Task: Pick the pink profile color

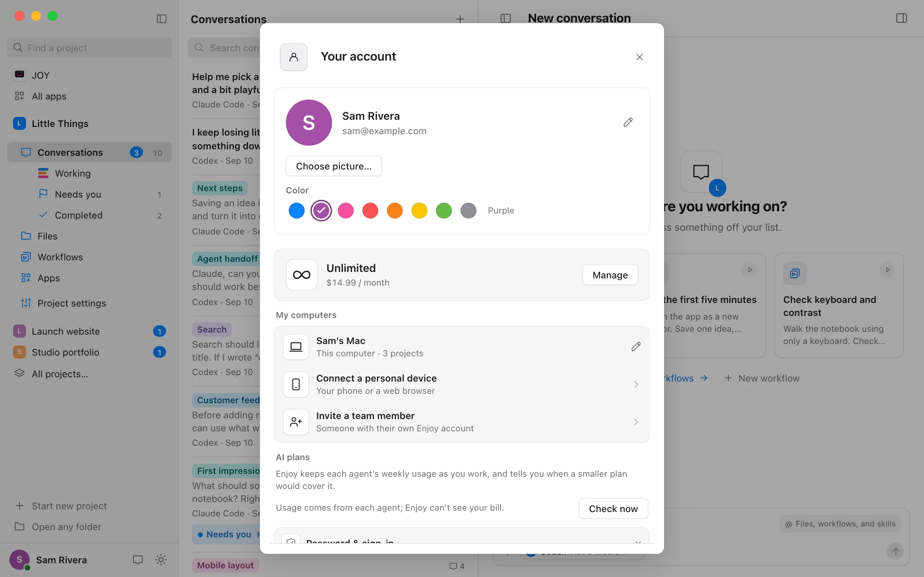Action: pyautogui.click(x=346, y=211)
